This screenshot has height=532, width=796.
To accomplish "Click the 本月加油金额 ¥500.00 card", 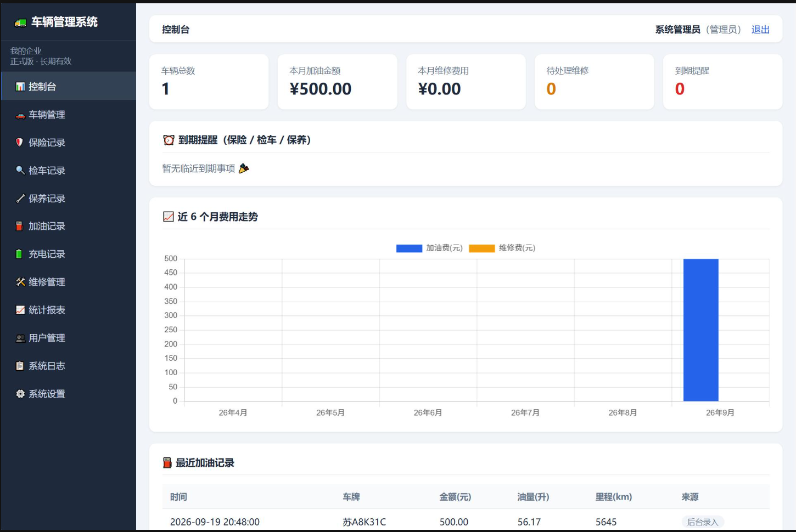I will 338,82.
